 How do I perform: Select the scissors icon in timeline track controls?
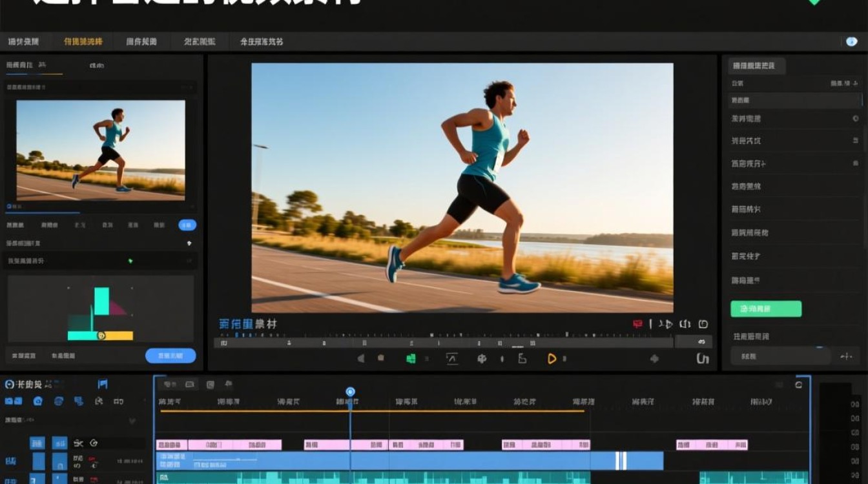point(78,443)
